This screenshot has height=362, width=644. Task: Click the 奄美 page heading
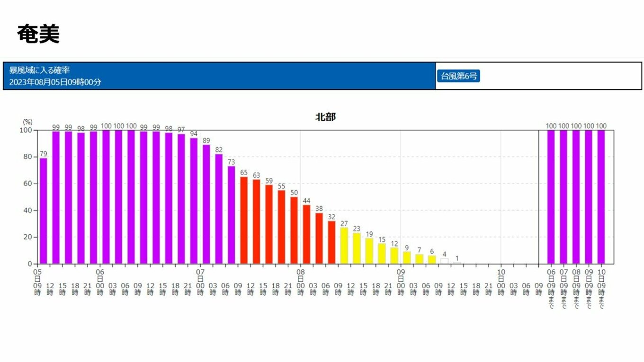38,35
